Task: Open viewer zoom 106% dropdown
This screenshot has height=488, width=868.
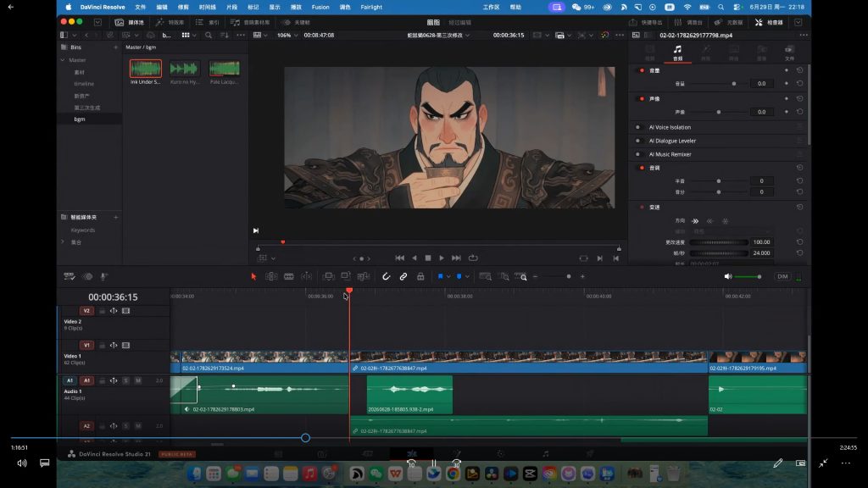Action: 287,35
